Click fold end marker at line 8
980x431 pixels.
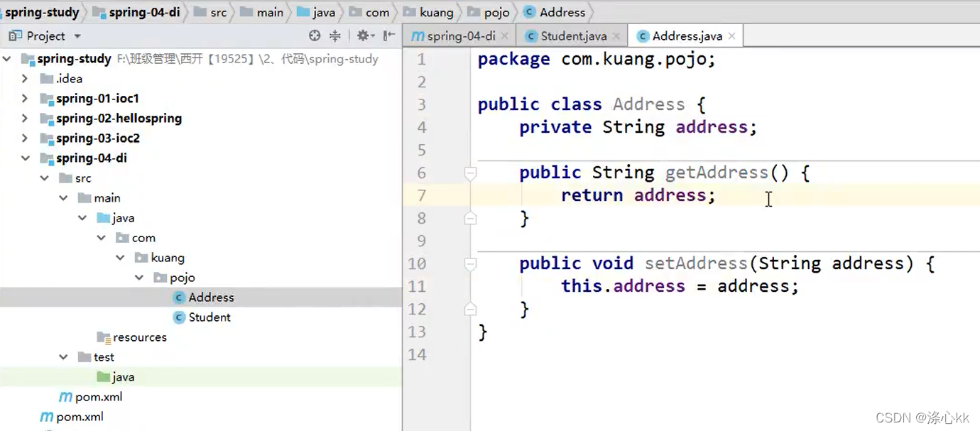470,219
